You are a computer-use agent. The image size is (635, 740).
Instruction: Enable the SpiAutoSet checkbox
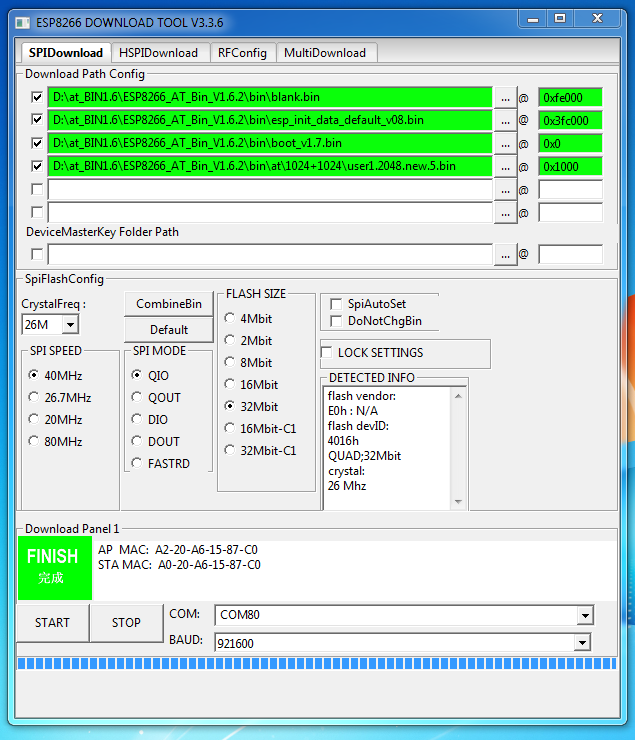point(336,304)
